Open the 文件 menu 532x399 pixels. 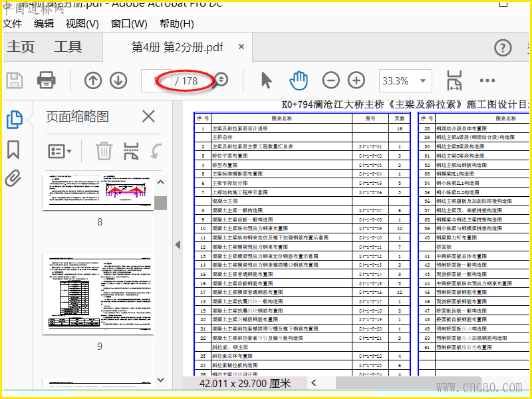[x=12, y=24]
